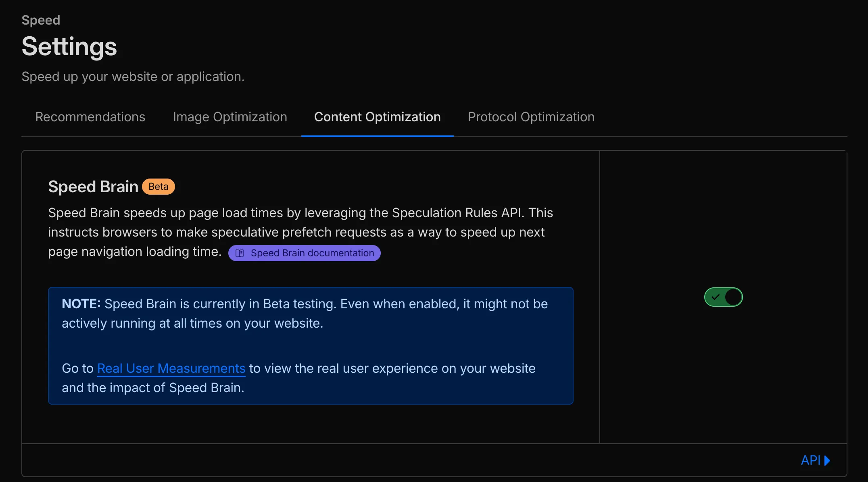Expand the API section
The image size is (868, 482).
[x=816, y=460]
